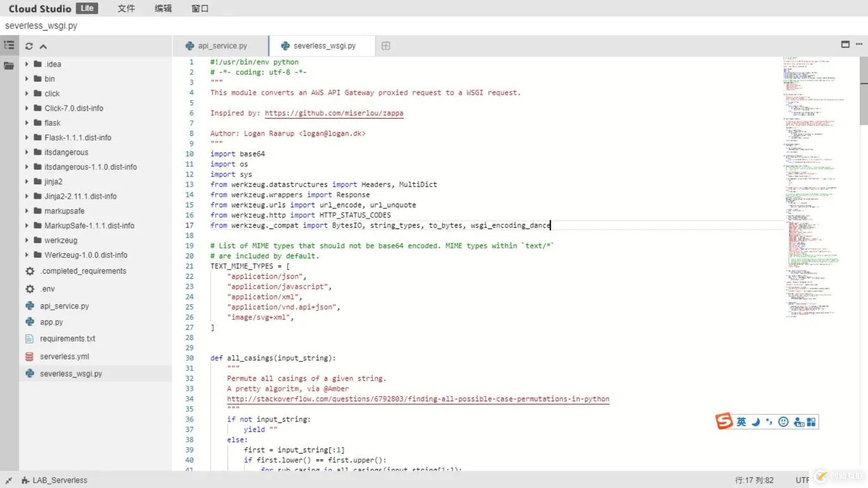Viewport: 868px width, 488px height.
Task: Click the open folder icon in the sidebar
Action: coord(9,65)
